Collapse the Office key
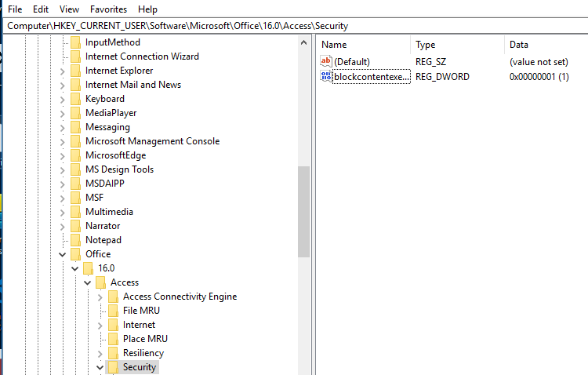 [62, 254]
